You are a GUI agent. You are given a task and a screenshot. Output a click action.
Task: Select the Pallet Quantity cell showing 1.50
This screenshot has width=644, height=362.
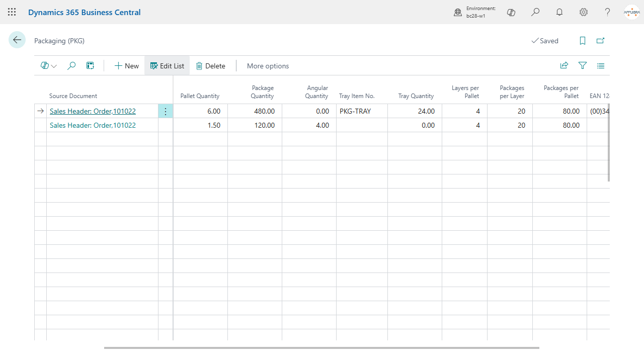pos(200,125)
